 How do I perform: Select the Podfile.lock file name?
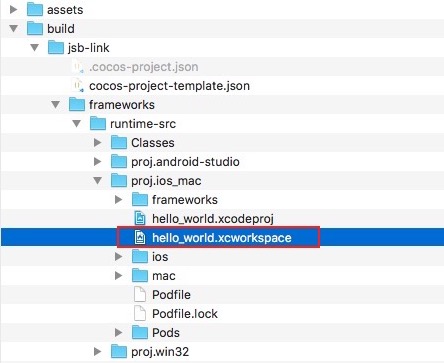pos(185,314)
